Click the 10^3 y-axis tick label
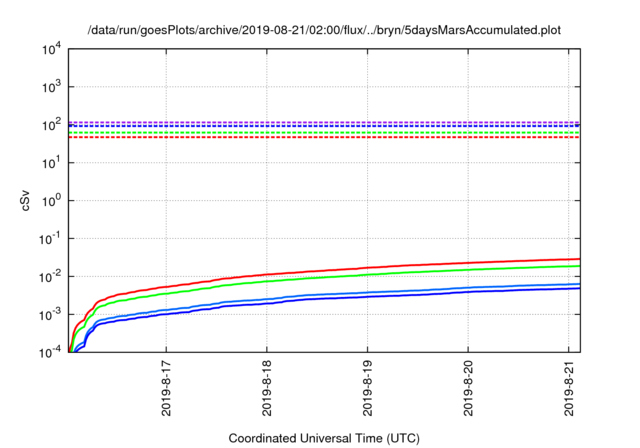 click(x=52, y=87)
